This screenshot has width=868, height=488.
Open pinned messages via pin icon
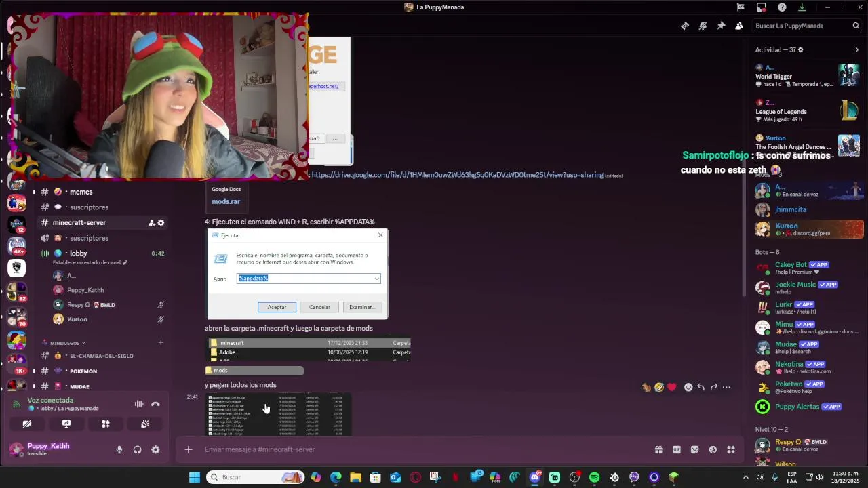pyautogui.click(x=721, y=26)
